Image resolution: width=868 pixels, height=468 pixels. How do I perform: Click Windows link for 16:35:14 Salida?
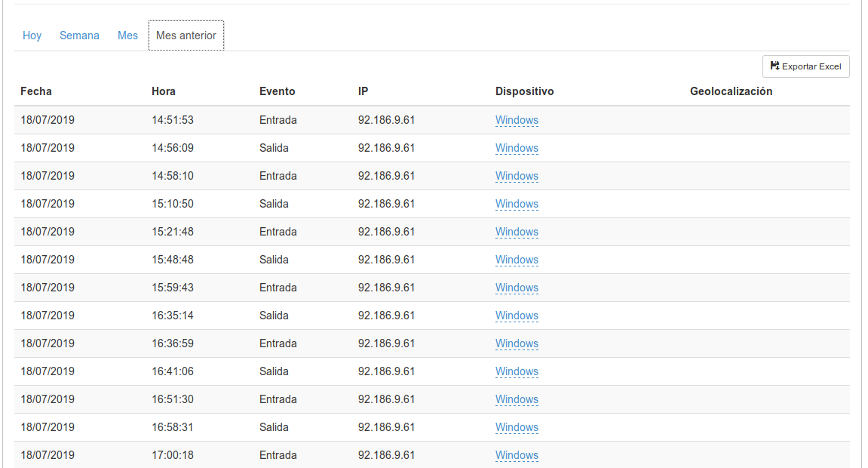[517, 316]
